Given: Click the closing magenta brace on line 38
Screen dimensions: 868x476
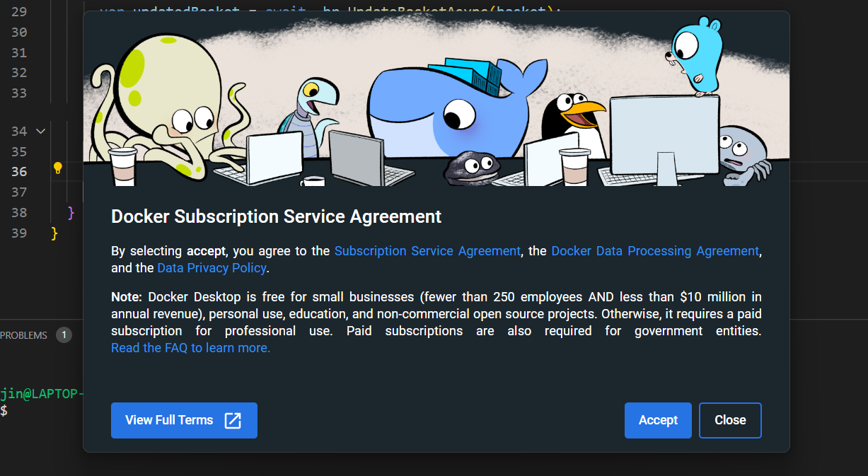Looking at the screenshot, I should 71,212.
